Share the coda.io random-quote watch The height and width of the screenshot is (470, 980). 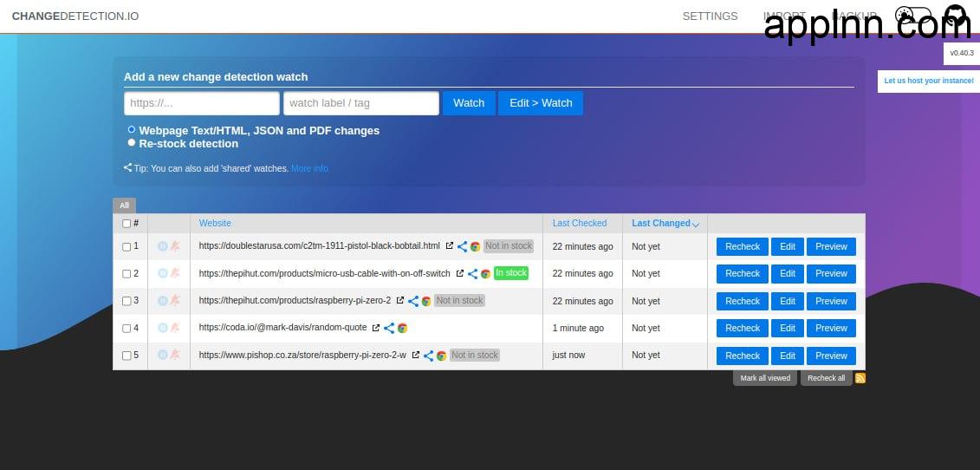[x=389, y=328]
